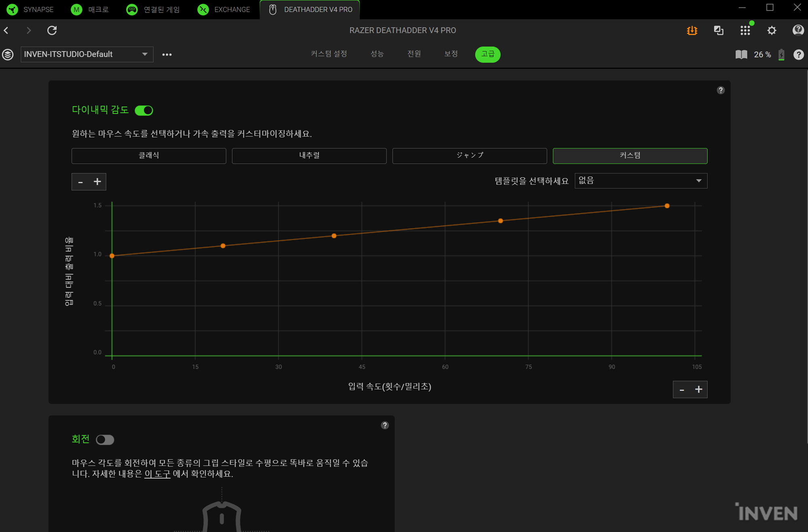Viewport: 808px width, 532px height.
Task: Click plus on the upper graph stepper
Action: (x=97, y=182)
